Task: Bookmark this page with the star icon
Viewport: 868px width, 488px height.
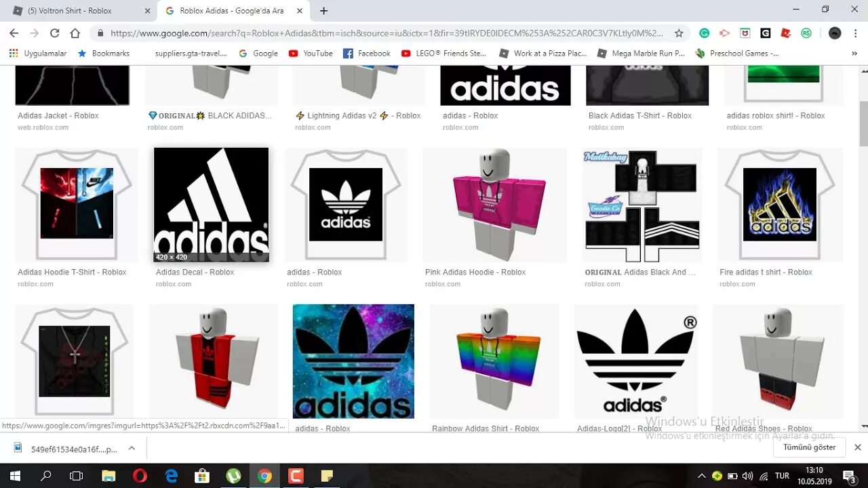Action: tap(679, 33)
